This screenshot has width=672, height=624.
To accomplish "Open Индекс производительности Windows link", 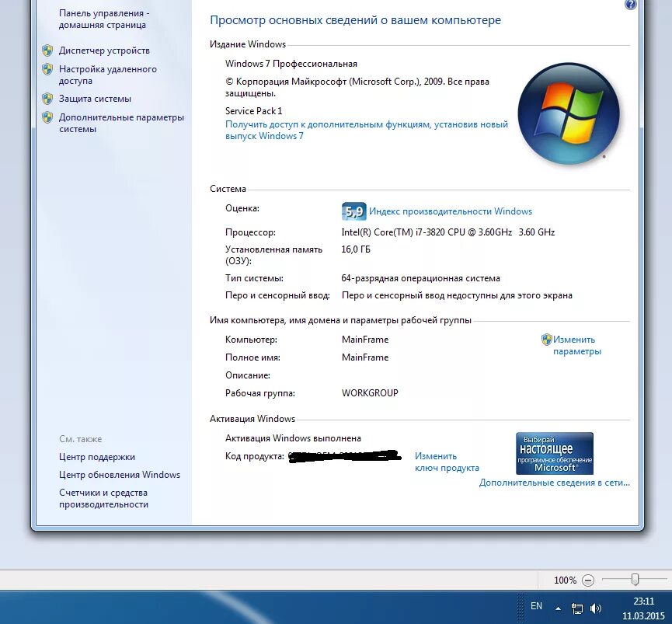I will tap(451, 211).
